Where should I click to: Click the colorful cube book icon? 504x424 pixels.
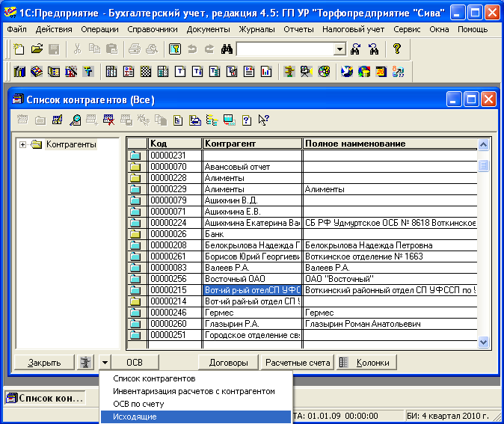click(37, 71)
